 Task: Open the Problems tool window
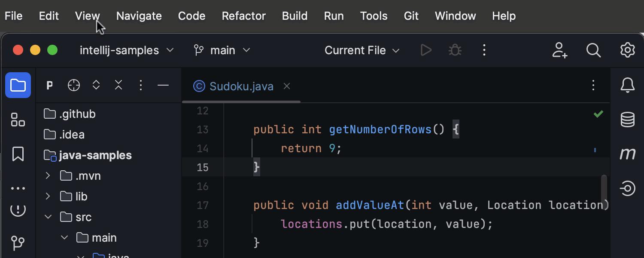pyautogui.click(x=18, y=210)
